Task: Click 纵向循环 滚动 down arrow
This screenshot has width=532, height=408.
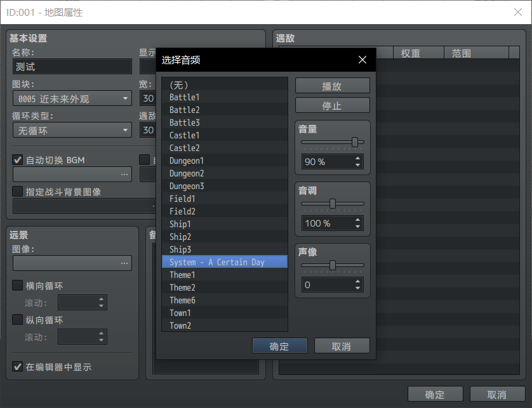Action: point(101,340)
